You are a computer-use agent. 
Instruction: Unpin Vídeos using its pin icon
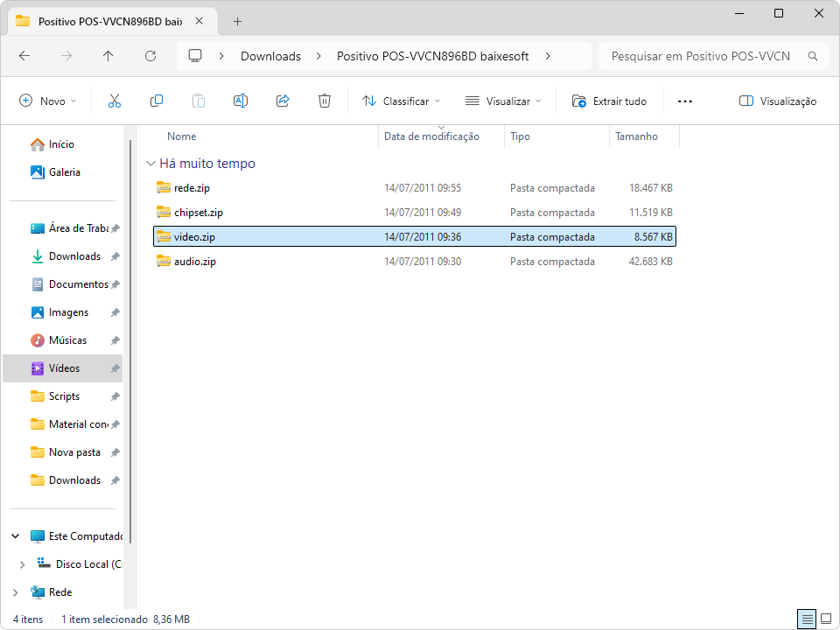(115, 368)
